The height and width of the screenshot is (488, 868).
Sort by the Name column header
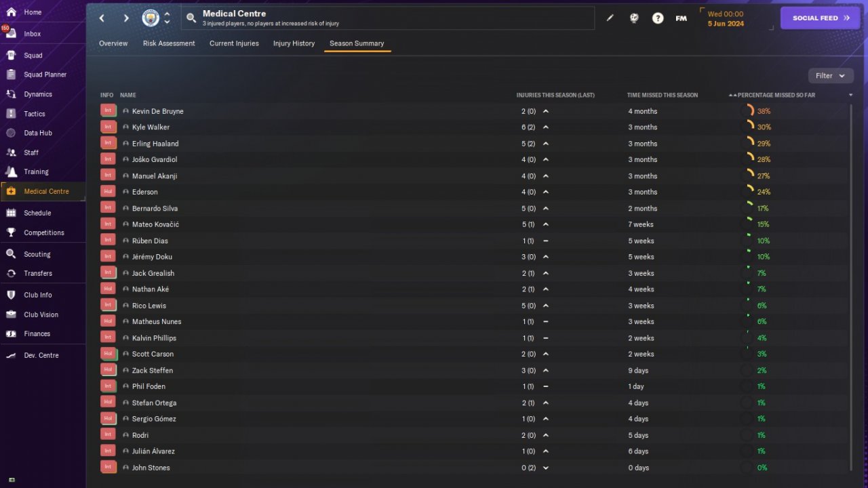point(128,96)
